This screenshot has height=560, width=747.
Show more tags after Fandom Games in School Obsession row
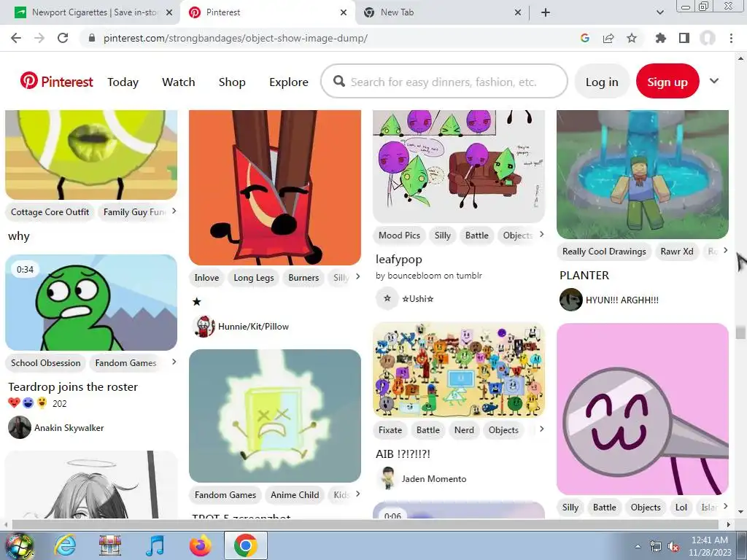[174, 362]
